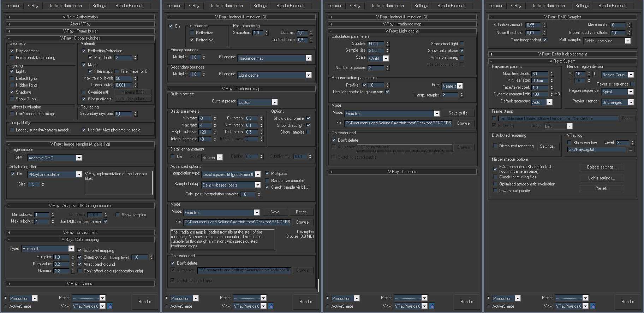644x313 pixels.
Task: Click the lock view icon in Light cache panel
Action: (432, 306)
